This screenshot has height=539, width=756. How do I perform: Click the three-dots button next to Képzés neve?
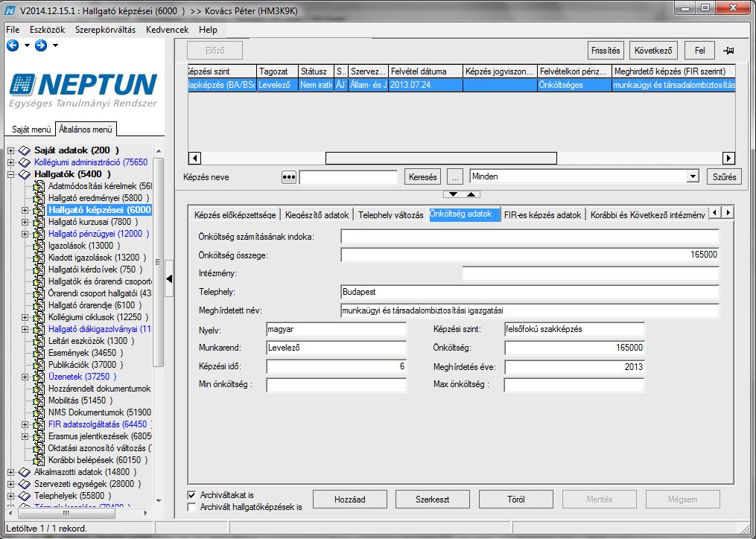tap(288, 177)
